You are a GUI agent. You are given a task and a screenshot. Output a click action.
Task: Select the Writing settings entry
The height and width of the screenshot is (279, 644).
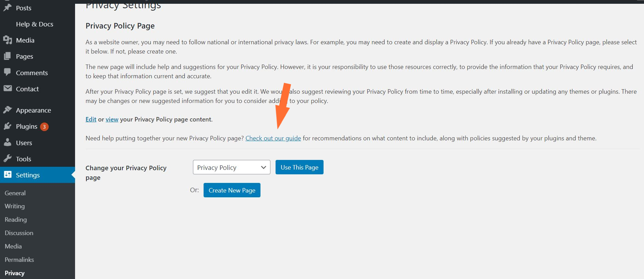tap(14, 206)
